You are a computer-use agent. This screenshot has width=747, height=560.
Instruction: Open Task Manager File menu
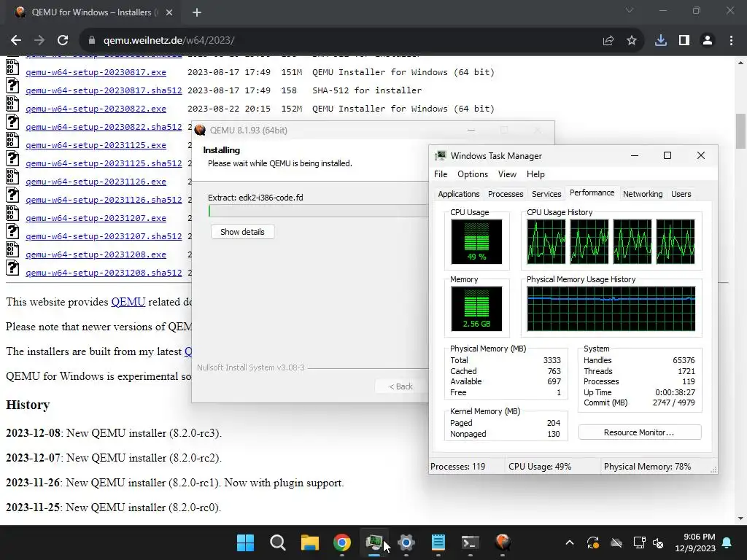coord(441,174)
